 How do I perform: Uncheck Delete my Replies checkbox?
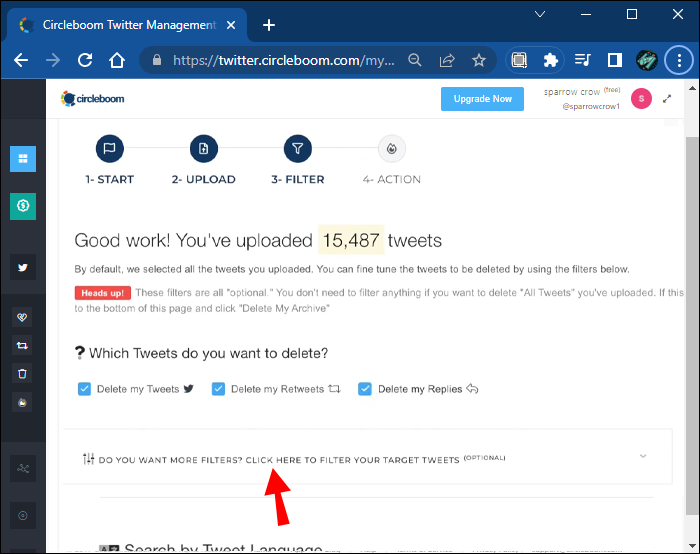365,389
